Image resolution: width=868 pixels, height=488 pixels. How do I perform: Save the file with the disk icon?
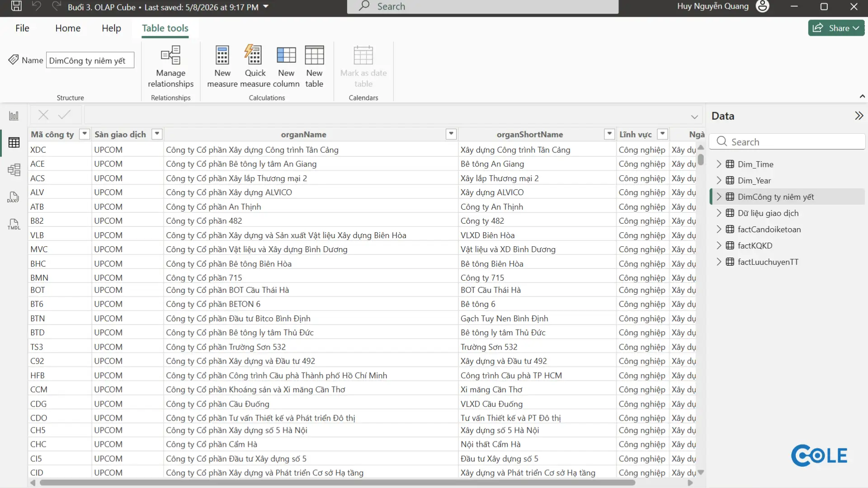[x=16, y=6]
